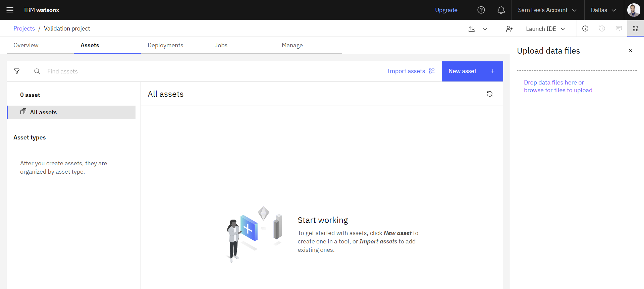Click the Import assets link
The height and width of the screenshot is (289, 644).
click(x=411, y=71)
